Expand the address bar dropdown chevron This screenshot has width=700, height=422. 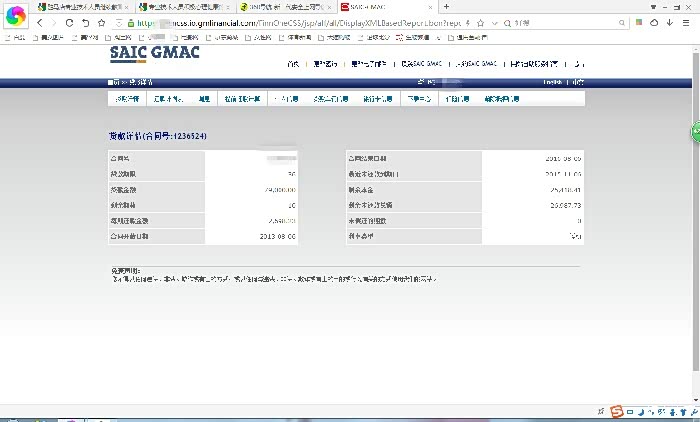pos(494,23)
